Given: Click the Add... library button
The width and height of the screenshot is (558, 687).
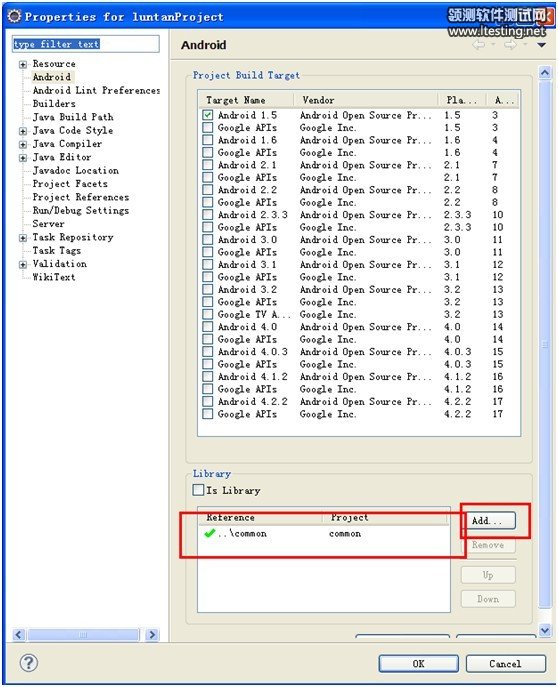Looking at the screenshot, I should tap(488, 521).
